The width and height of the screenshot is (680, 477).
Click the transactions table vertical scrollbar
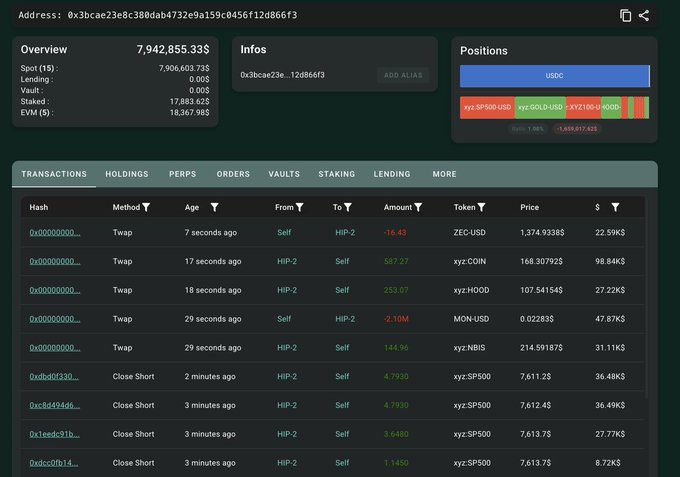(647, 297)
